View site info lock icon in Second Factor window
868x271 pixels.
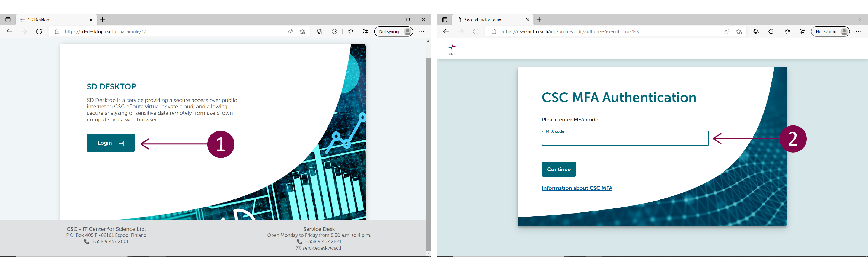494,31
